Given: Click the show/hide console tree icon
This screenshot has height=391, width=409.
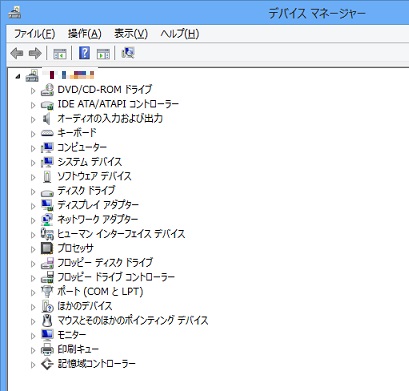Looking at the screenshot, I should 60,53.
